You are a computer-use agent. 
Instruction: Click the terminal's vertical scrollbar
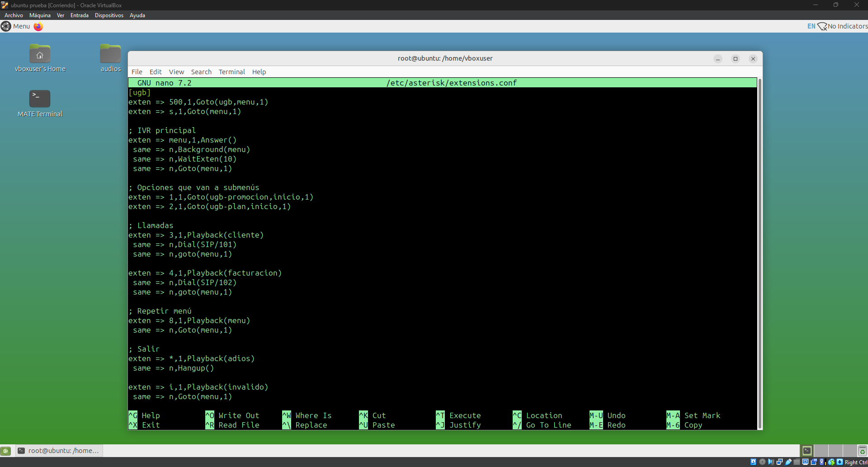760,253
